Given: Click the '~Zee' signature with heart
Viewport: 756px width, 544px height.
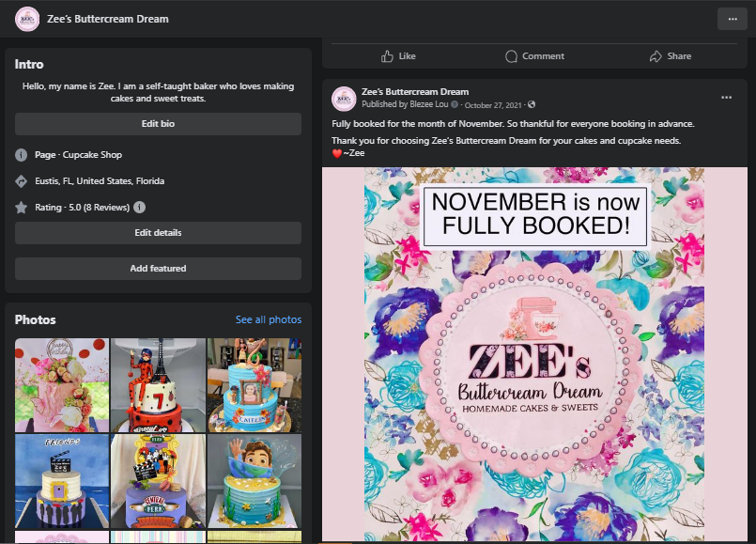Looking at the screenshot, I should pyautogui.click(x=348, y=153).
